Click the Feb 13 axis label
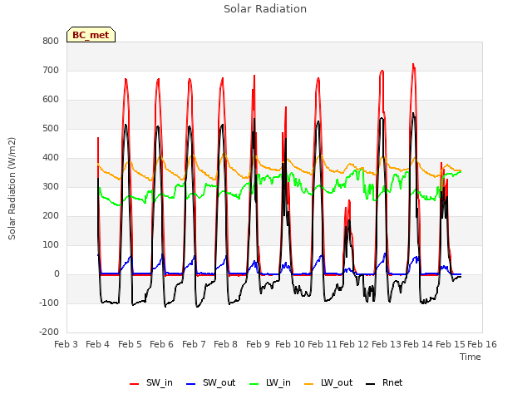This screenshot has height=399, width=532. pos(386,344)
